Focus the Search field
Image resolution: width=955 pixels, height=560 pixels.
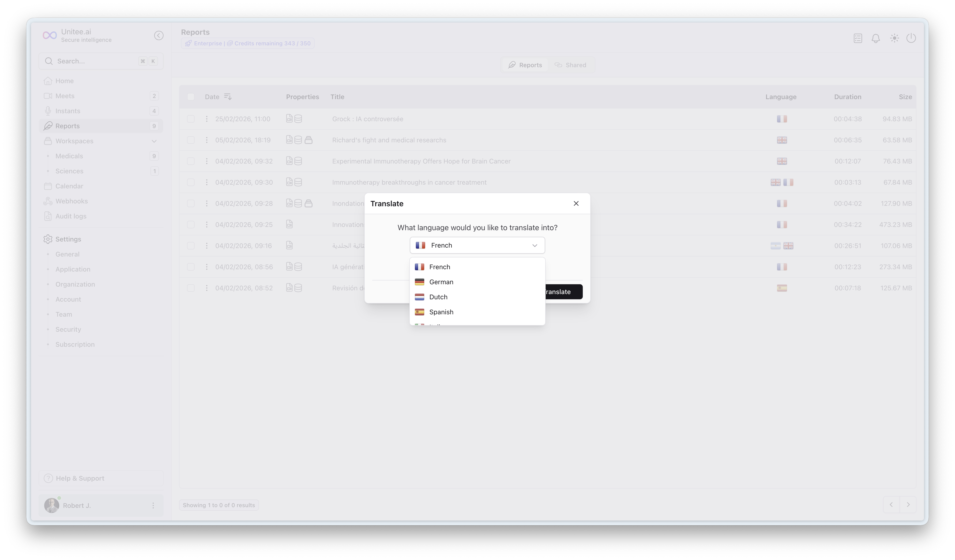(x=101, y=61)
